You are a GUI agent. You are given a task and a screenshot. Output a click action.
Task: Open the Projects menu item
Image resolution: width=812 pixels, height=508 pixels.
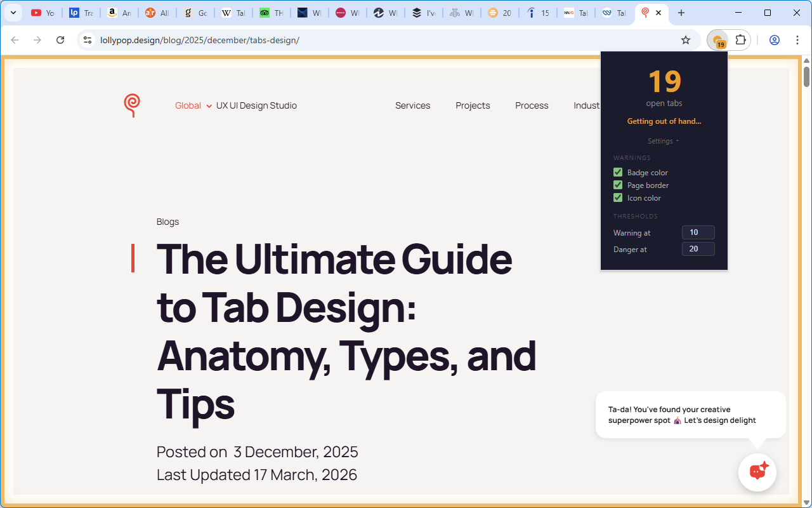point(473,105)
